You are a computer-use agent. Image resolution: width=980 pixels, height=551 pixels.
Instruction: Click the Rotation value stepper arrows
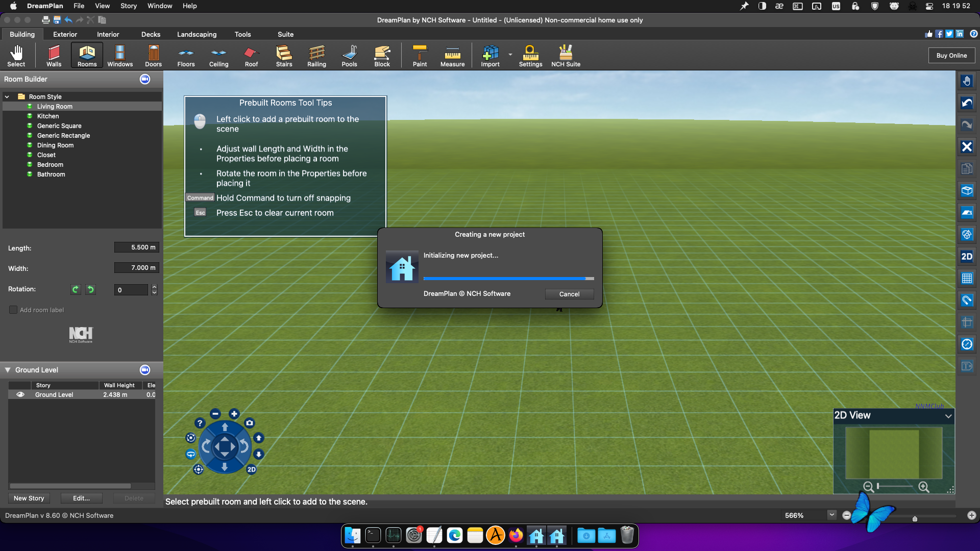pos(154,290)
